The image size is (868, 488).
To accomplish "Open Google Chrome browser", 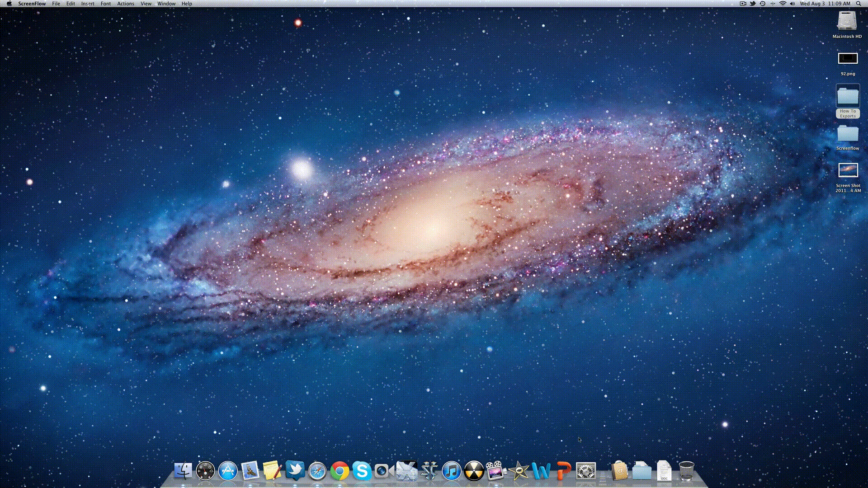I will pyautogui.click(x=339, y=471).
